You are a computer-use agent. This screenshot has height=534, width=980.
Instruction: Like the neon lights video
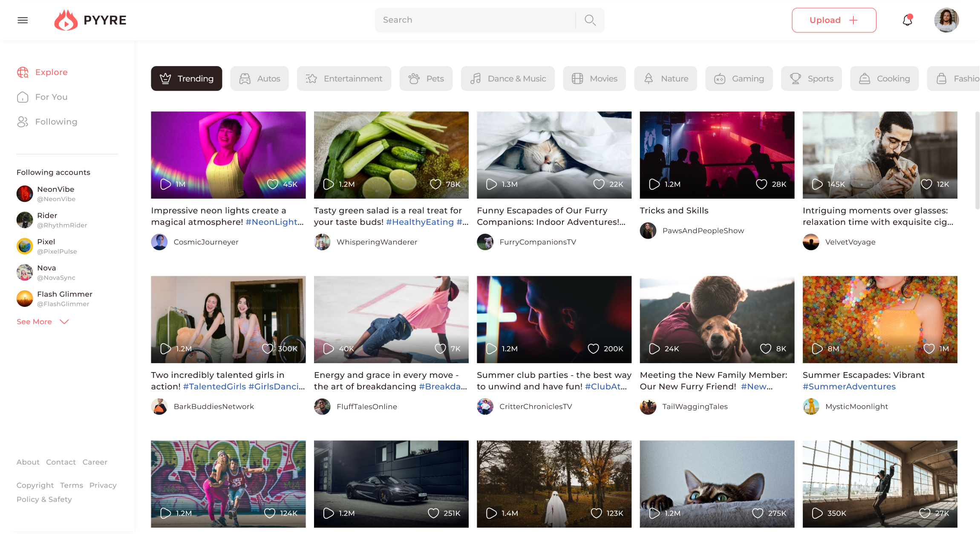pyautogui.click(x=272, y=184)
